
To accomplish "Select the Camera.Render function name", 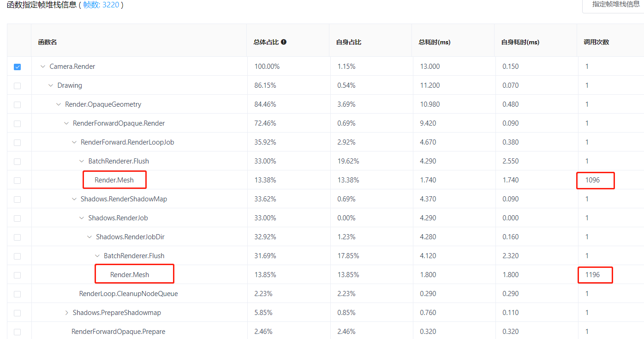I will [x=72, y=67].
